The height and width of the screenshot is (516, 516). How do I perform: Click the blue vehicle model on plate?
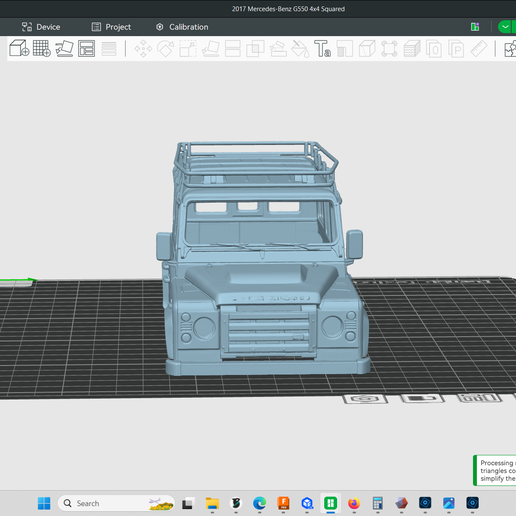click(262, 260)
